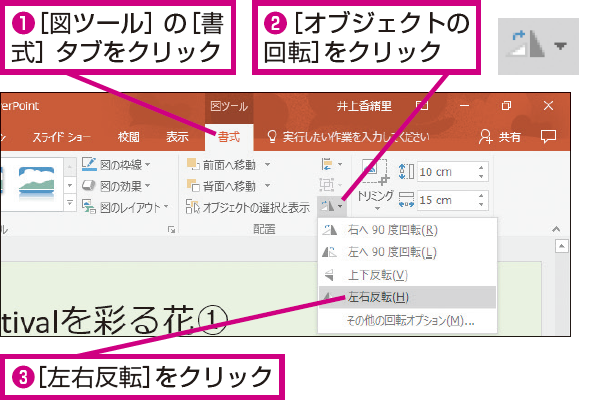Open picture styles dialog launcher
The height and width of the screenshot is (400, 600).
[171, 229]
